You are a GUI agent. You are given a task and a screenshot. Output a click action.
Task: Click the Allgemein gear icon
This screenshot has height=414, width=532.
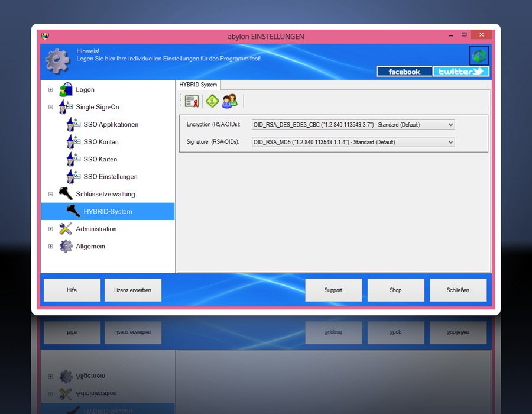pos(66,246)
